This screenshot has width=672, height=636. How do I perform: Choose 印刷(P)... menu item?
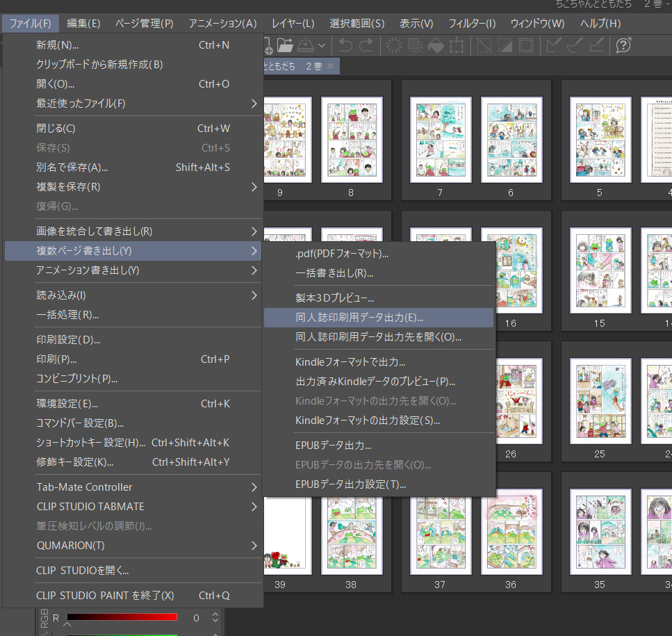click(x=133, y=359)
